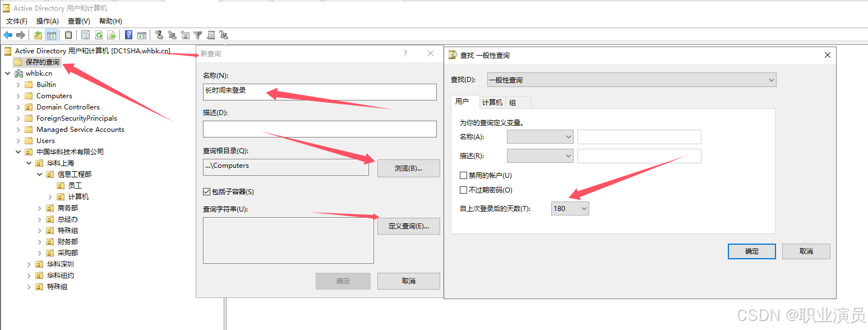Click the 定义查询(E)... button
Screen dimensions: 868x330
[x=409, y=226]
